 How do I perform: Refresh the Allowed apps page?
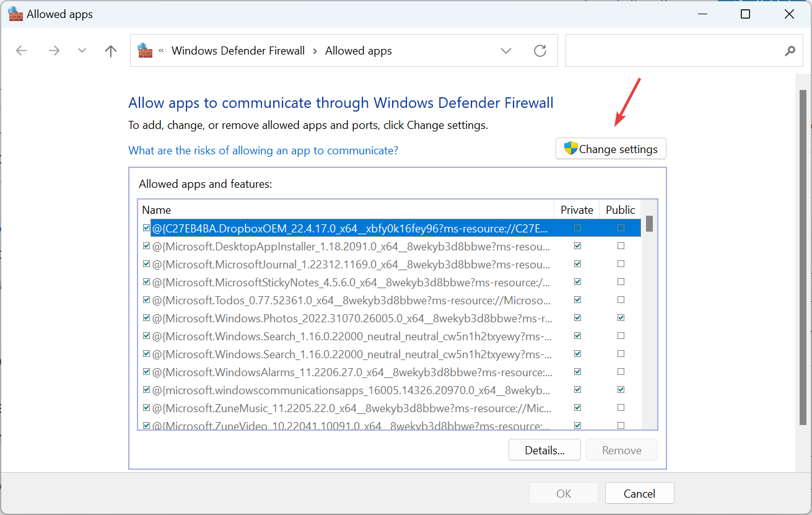coord(540,51)
